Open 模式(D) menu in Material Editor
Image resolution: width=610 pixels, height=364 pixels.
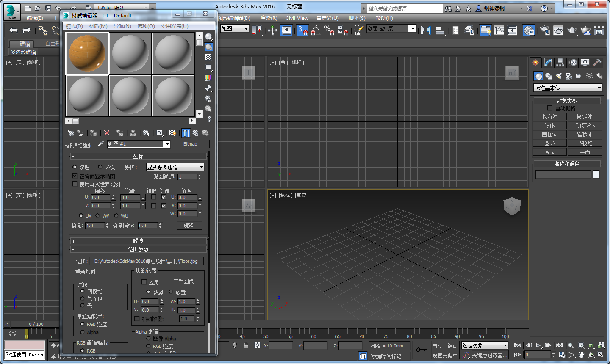point(74,26)
